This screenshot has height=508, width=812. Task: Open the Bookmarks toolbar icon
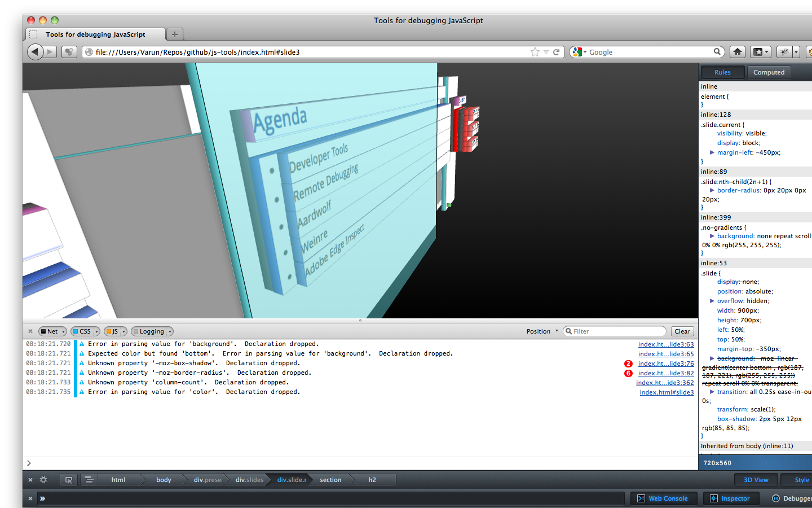761,52
